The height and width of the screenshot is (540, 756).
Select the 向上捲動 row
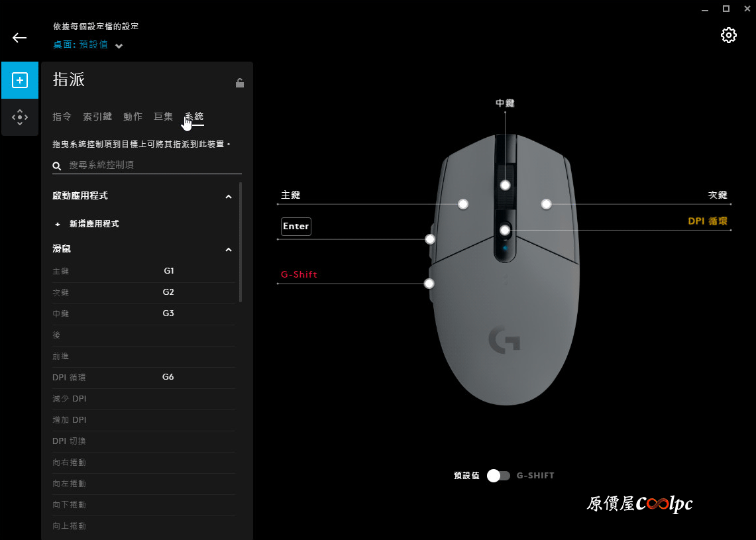144,526
